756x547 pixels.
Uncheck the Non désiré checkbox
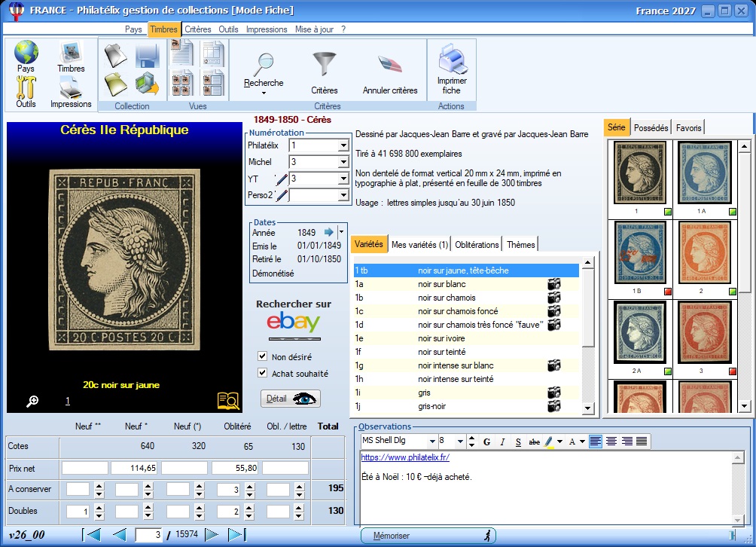(x=262, y=356)
